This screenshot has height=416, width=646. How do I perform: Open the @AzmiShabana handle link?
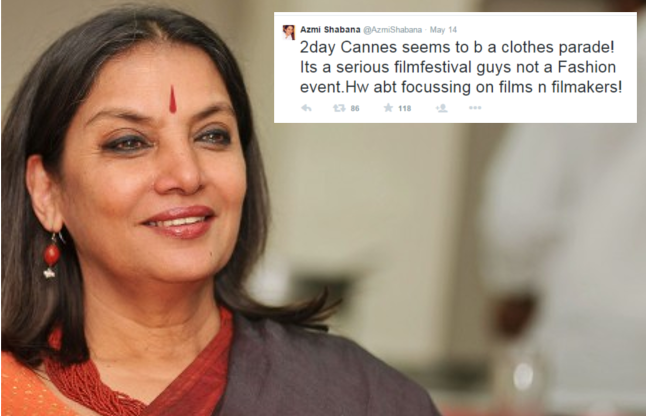(393, 30)
